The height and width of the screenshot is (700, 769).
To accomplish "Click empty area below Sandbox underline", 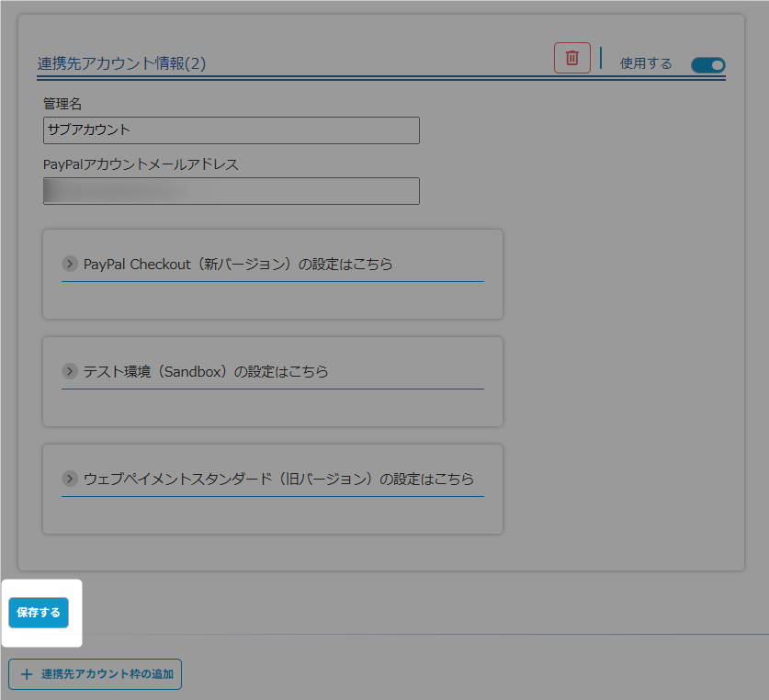I will pos(272,407).
